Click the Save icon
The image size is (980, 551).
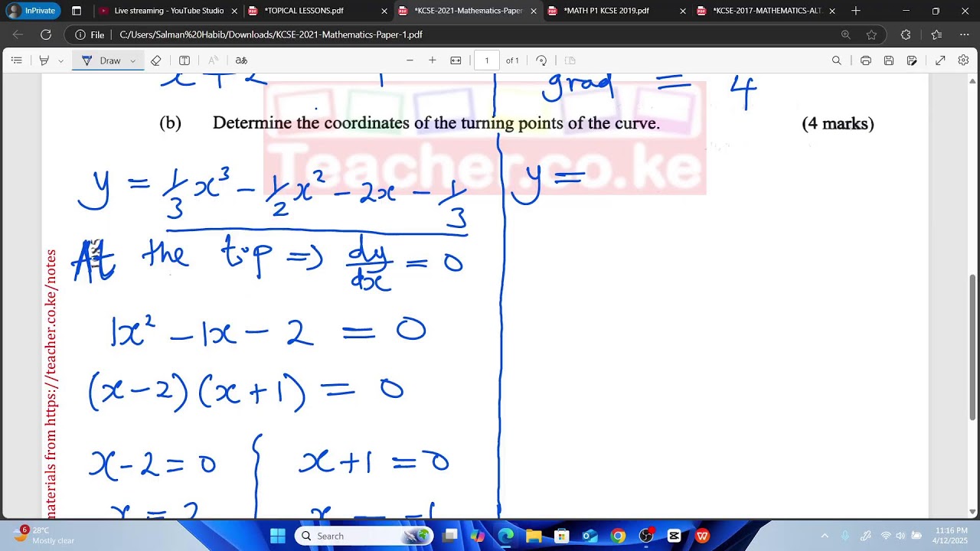tap(889, 60)
